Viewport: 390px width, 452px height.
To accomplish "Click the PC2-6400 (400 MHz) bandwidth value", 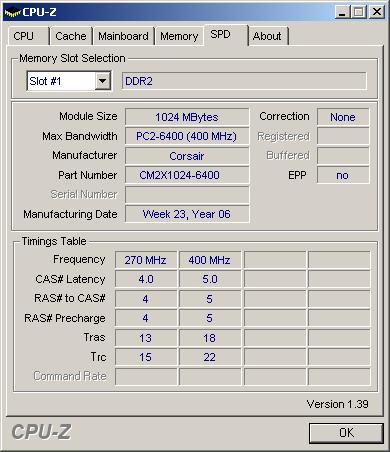I will click(x=187, y=136).
